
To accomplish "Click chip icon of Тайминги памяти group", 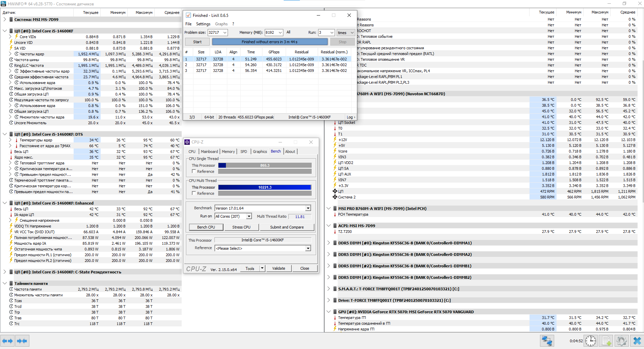I will pos(11,284).
